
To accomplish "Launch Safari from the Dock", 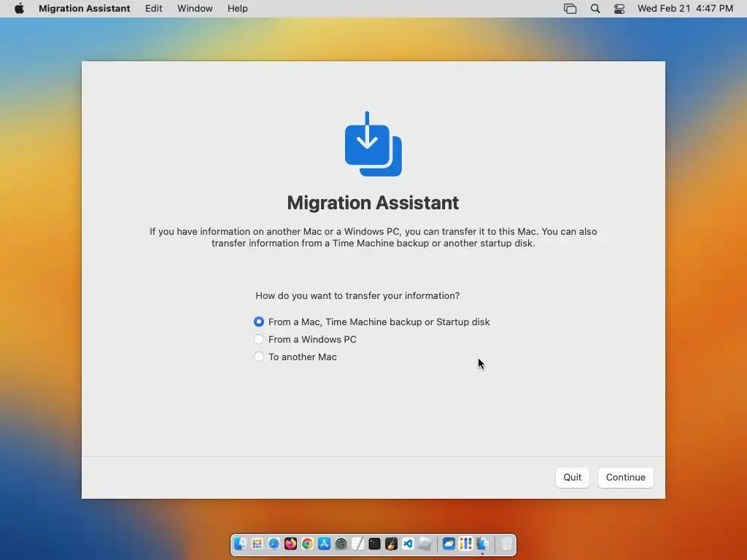I will pos(274,544).
